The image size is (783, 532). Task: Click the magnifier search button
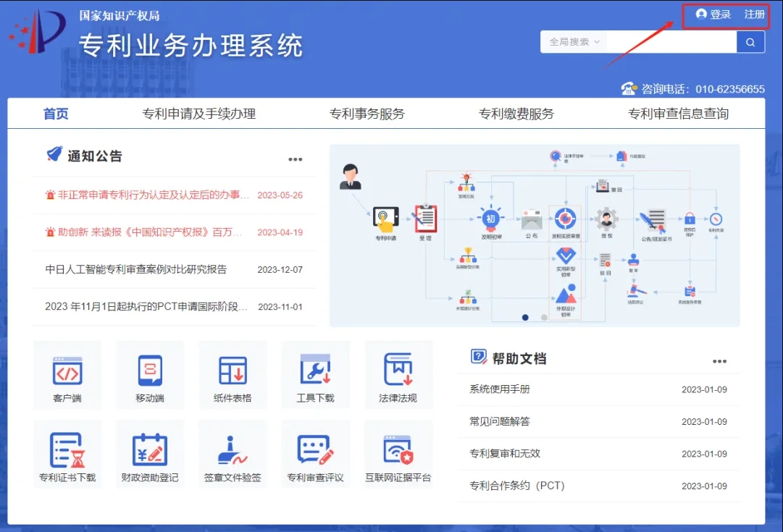click(750, 42)
